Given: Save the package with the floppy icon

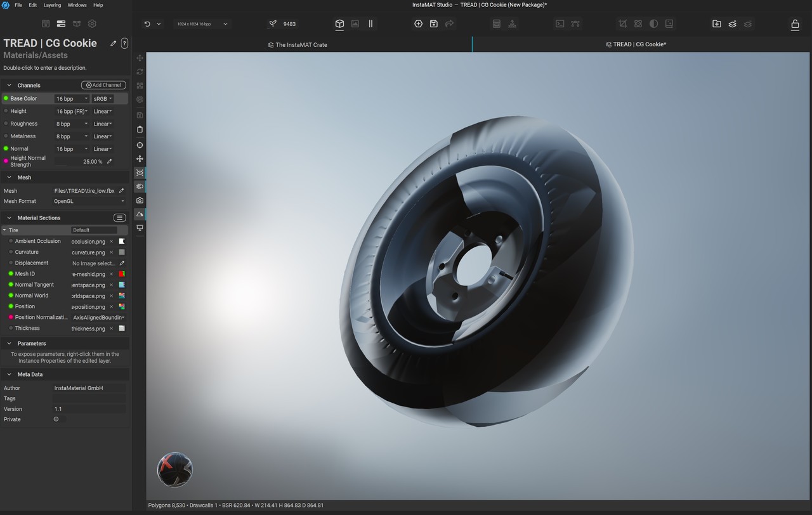Looking at the screenshot, I should pos(434,24).
